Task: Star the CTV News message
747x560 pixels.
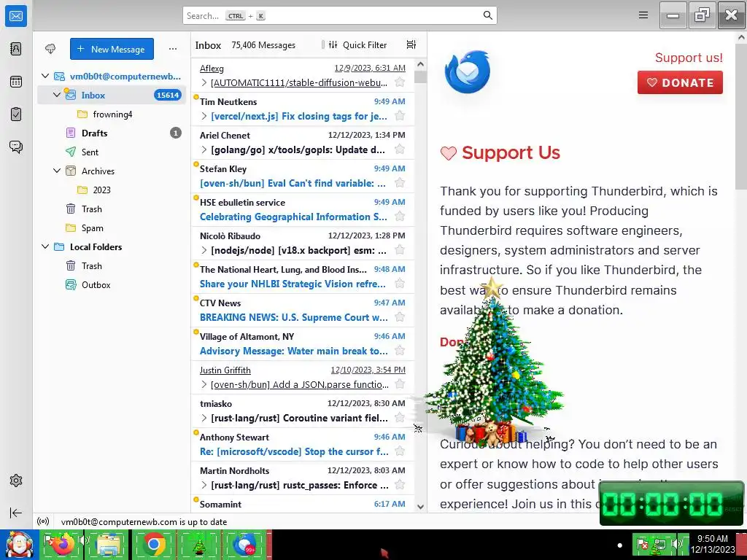Action: (400, 316)
